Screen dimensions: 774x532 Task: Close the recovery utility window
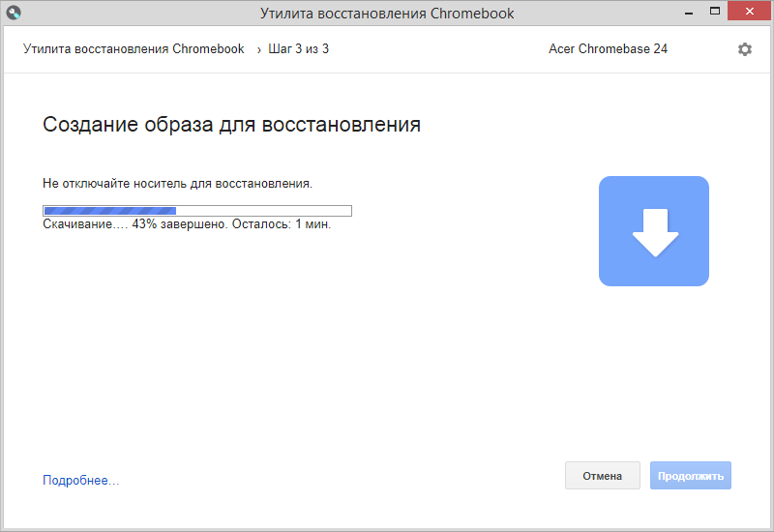click(749, 11)
